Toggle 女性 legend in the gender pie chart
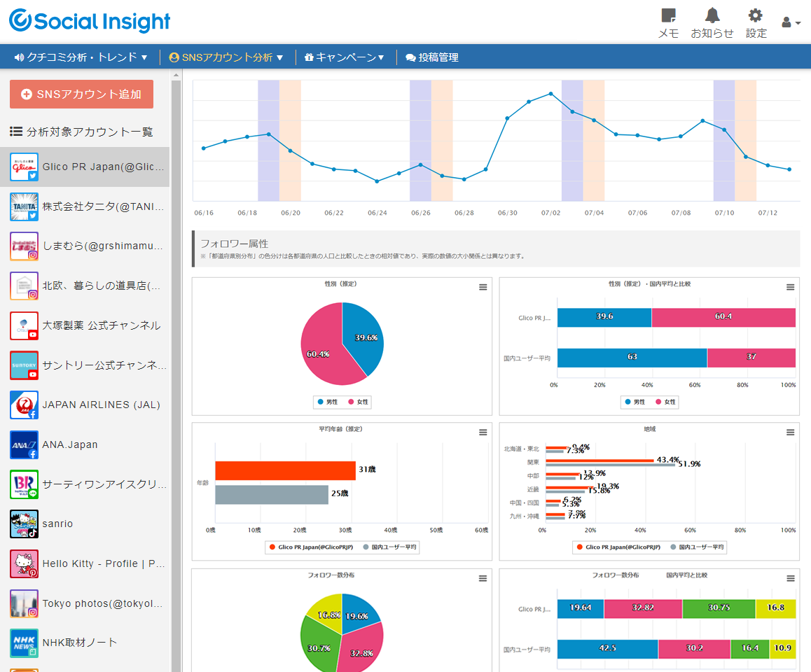 (x=359, y=402)
